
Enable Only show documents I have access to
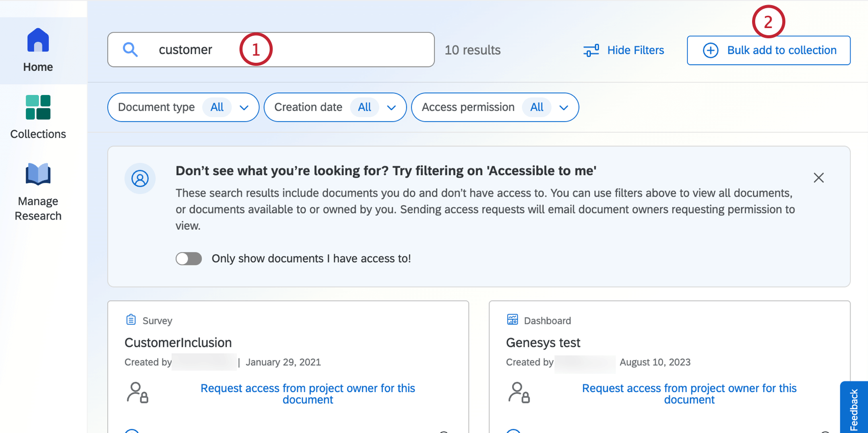[x=189, y=259]
